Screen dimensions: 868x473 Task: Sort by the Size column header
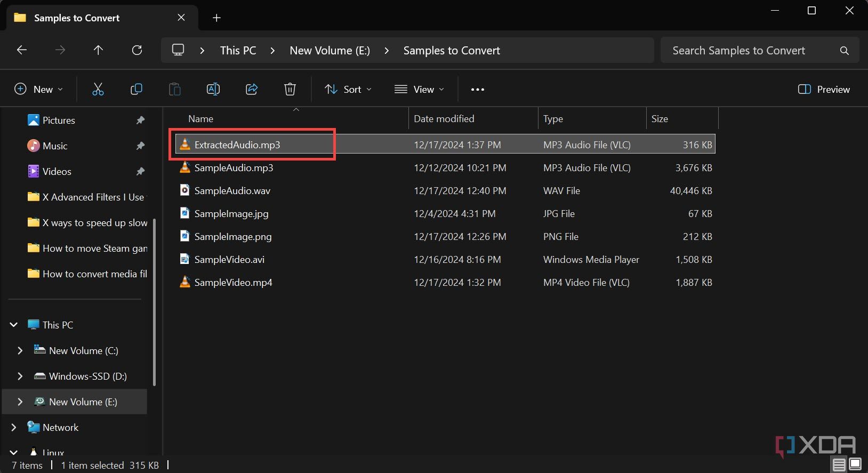(682, 118)
